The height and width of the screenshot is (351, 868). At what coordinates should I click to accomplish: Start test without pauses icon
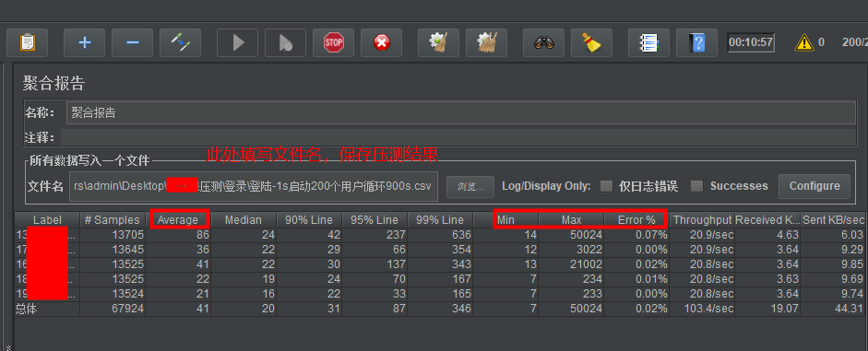[286, 42]
